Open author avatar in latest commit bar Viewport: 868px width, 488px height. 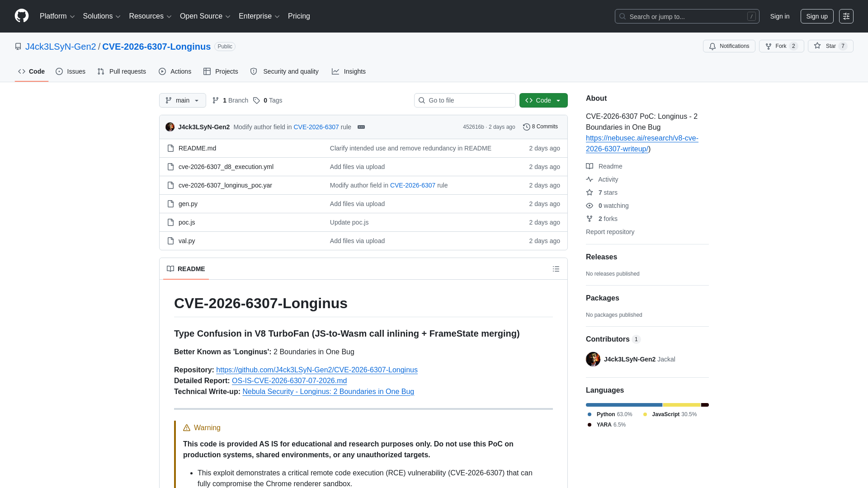[x=170, y=127]
